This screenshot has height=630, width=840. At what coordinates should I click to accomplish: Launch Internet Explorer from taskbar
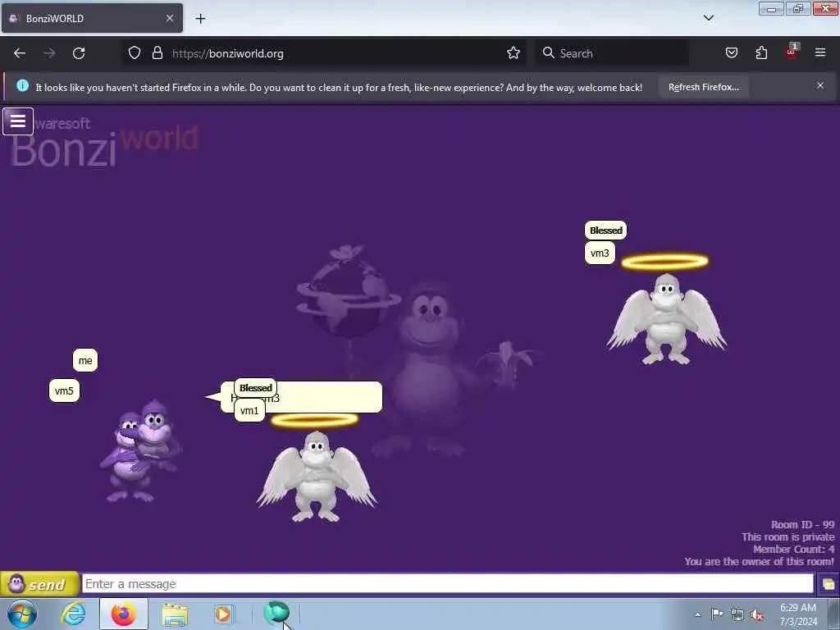click(x=73, y=614)
